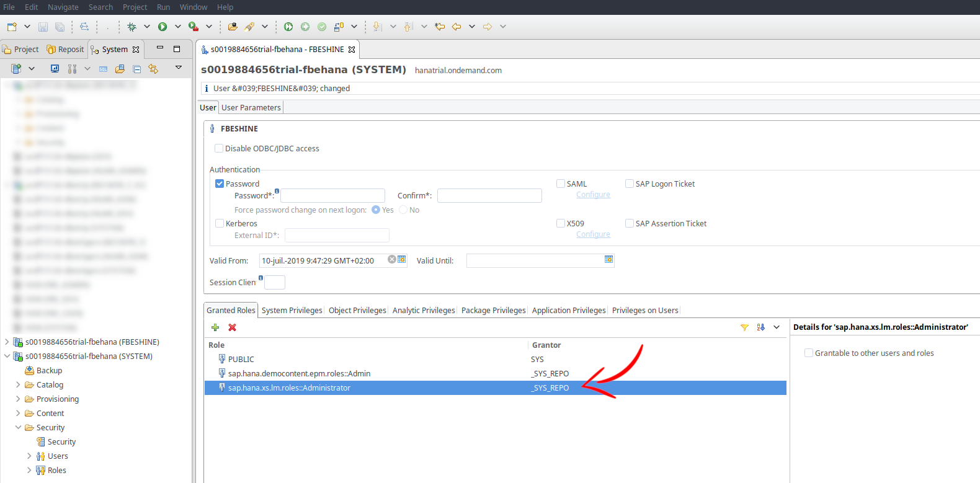The width and height of the screenshot is (980, 483).
Task: Click in the Confirm password field
Action: point(489,196)
